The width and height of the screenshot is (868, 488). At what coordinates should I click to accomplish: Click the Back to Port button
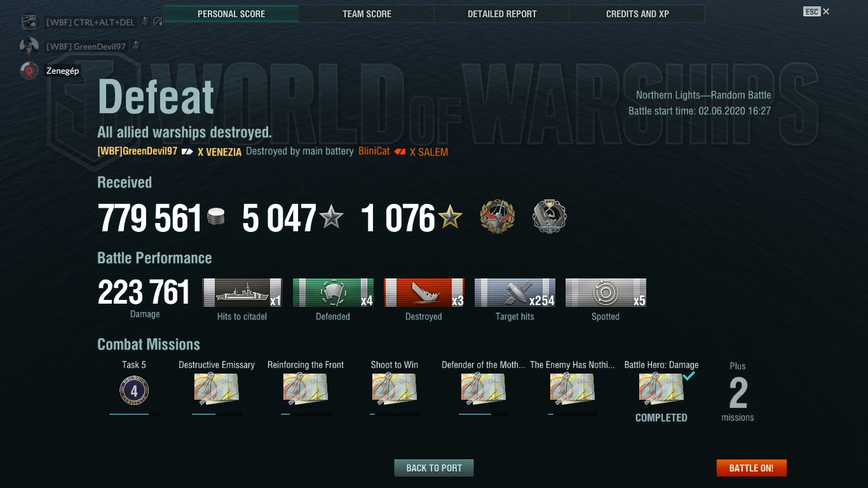pyautogui.click(x=434, y=468)
